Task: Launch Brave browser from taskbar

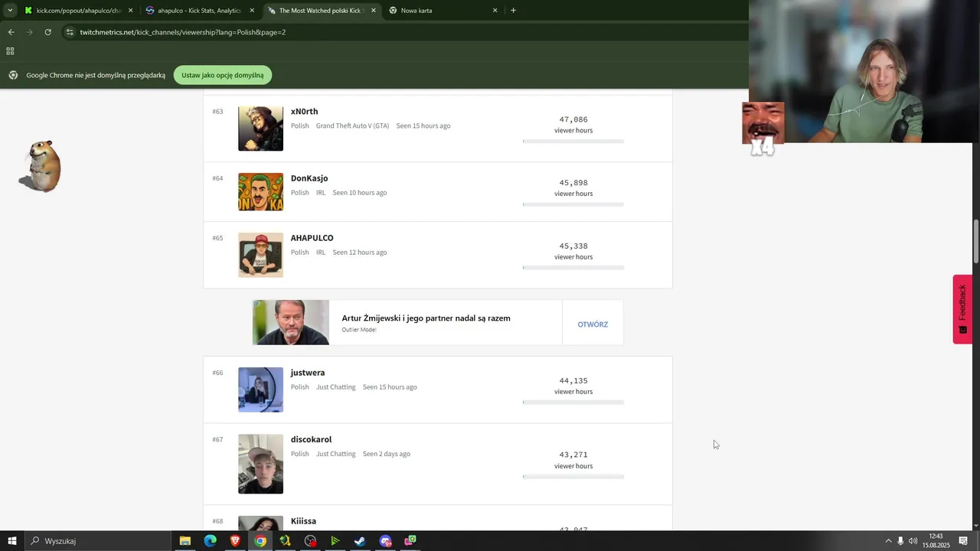Action: coord(235,541)
